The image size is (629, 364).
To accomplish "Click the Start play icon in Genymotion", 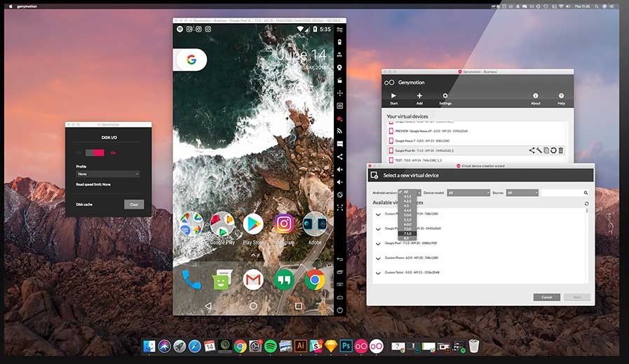I will tap(393, 95).
